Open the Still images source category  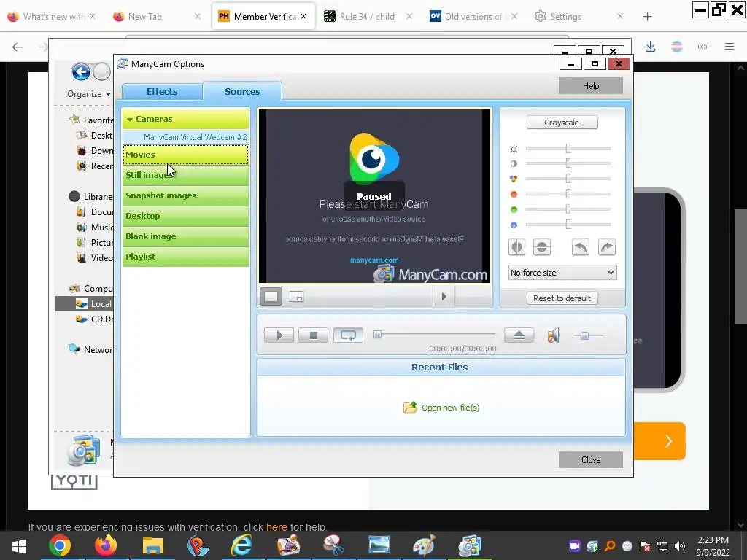coord(185,175)
